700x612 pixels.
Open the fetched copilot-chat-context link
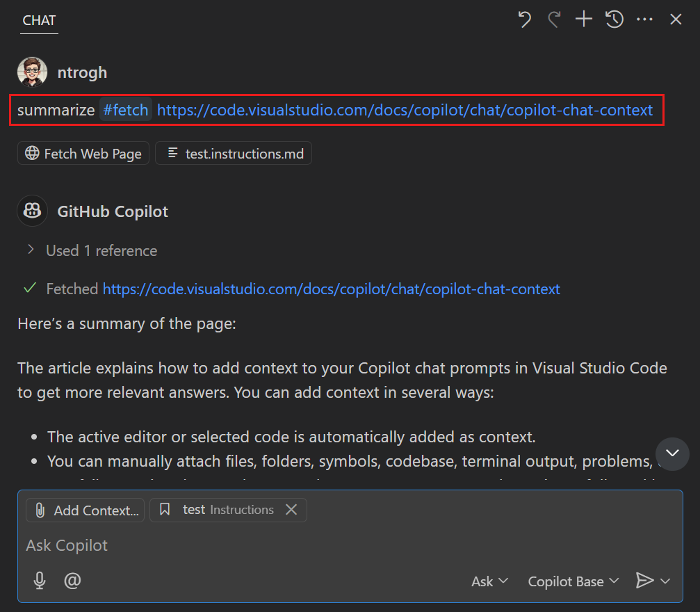pos(331,289)
